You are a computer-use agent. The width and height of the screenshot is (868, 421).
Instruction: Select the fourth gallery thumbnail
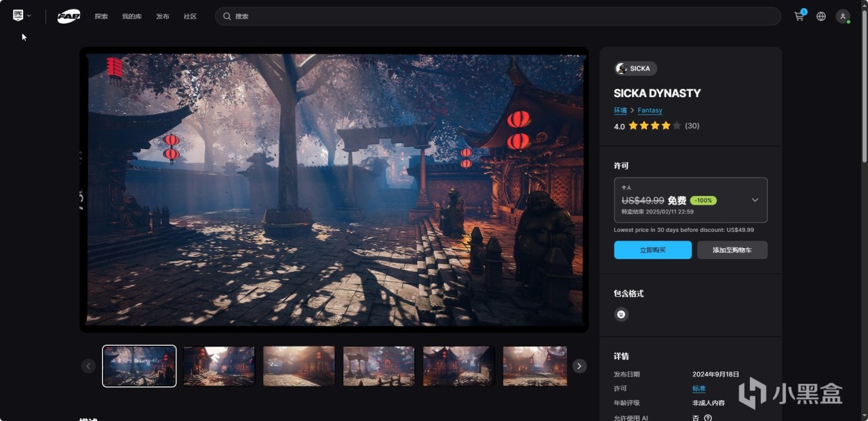tap(379, 366)
